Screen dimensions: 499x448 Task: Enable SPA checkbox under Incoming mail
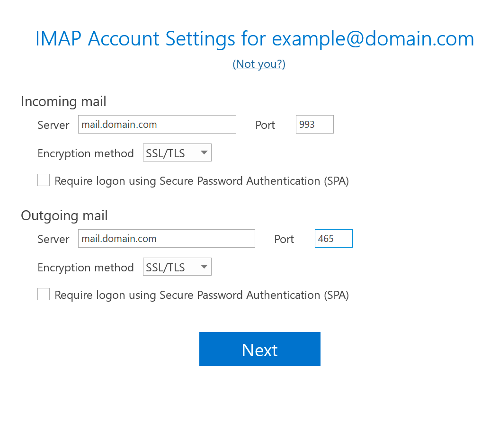coord(43,180)
